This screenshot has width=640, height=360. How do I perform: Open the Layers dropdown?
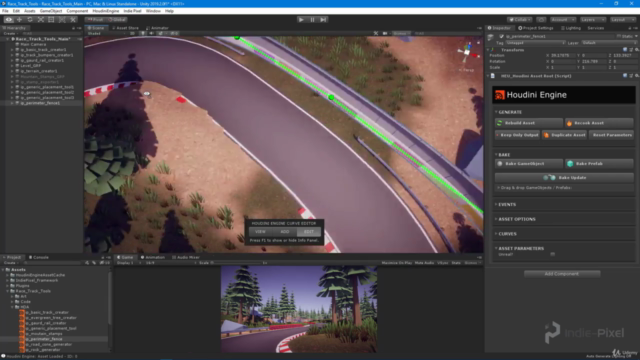(x=593, y=20)
